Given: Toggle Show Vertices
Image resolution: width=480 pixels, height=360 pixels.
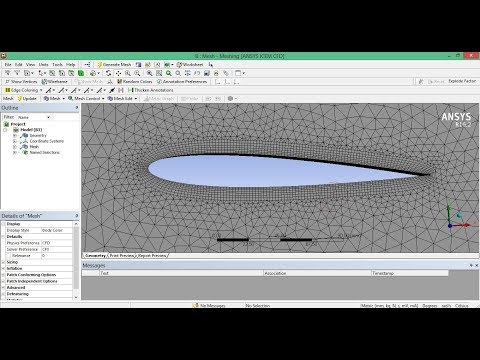Looking at the screenshot, I should click(21, 82).
